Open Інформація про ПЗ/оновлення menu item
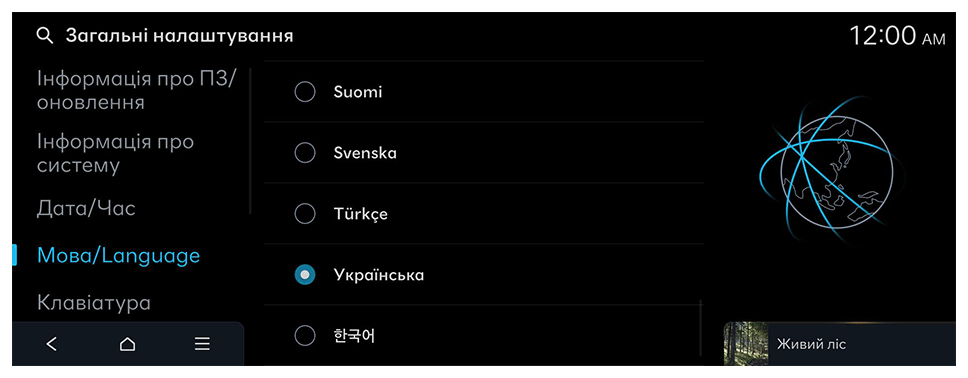 136,90
